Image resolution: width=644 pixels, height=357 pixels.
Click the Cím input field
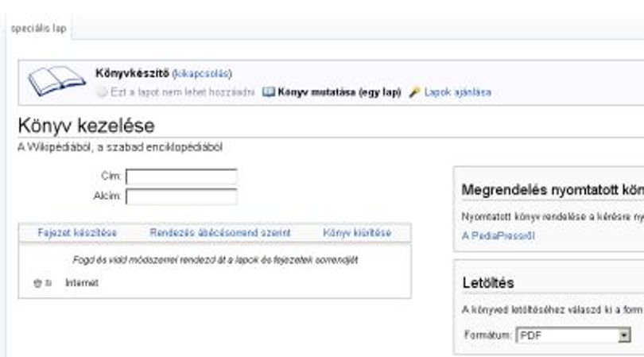pyautogui.click(x=181, y=177)
